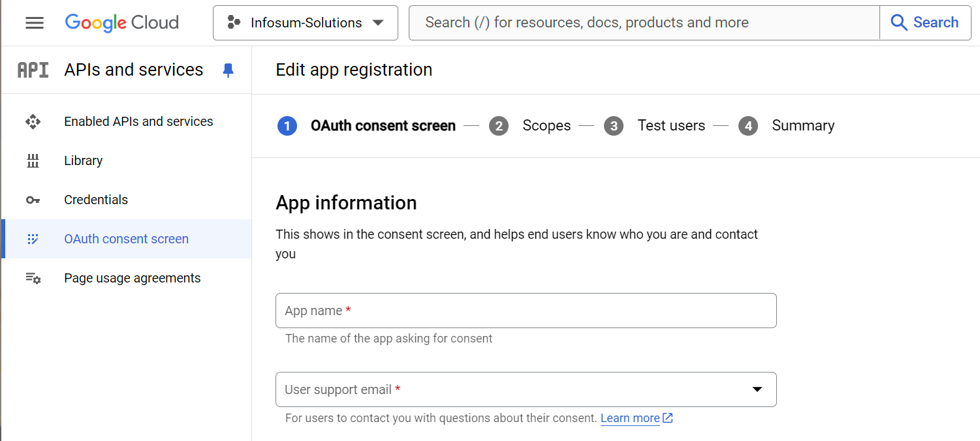Go to the Test users step
This screenshot has height=441, width=980.
[671, 125]
